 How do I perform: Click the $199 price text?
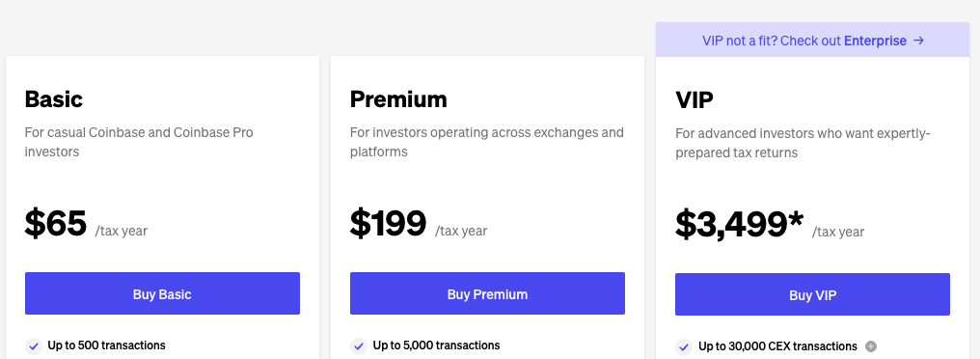(x=388, y=223)
